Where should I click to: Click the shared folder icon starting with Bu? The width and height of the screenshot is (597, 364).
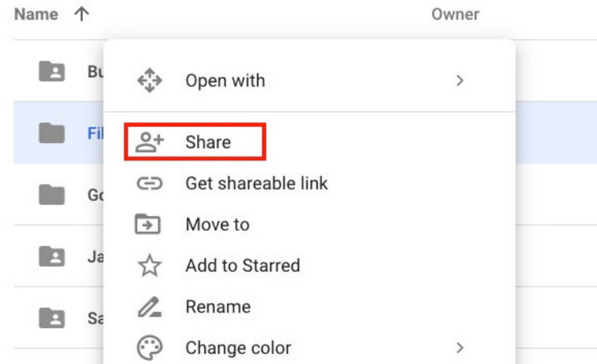point(51,71)
